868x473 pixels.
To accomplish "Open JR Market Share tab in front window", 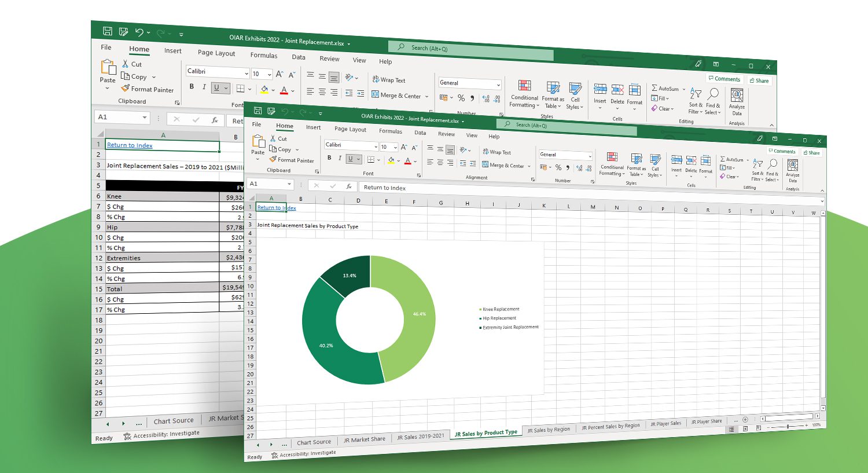I will pos(365,439).
